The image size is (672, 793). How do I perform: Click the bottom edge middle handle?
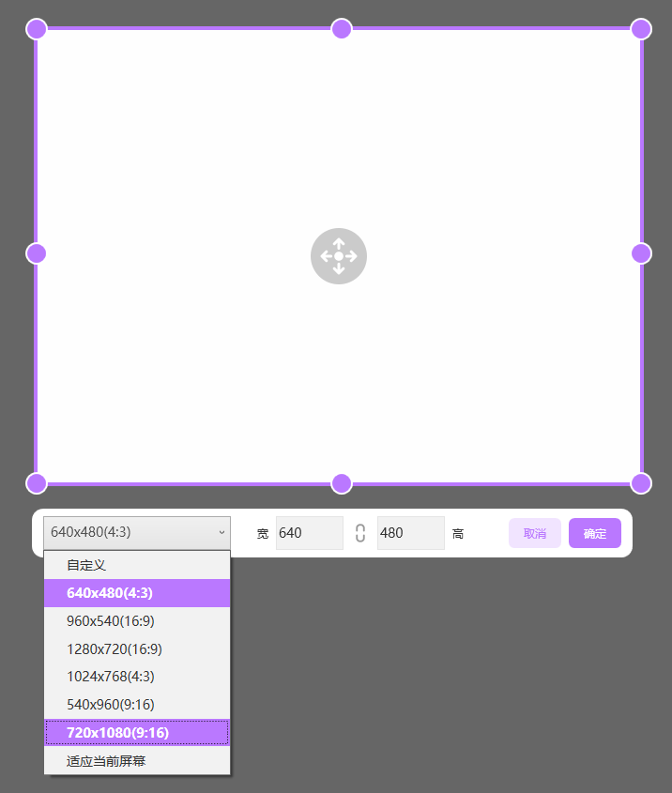pos(342,483)
